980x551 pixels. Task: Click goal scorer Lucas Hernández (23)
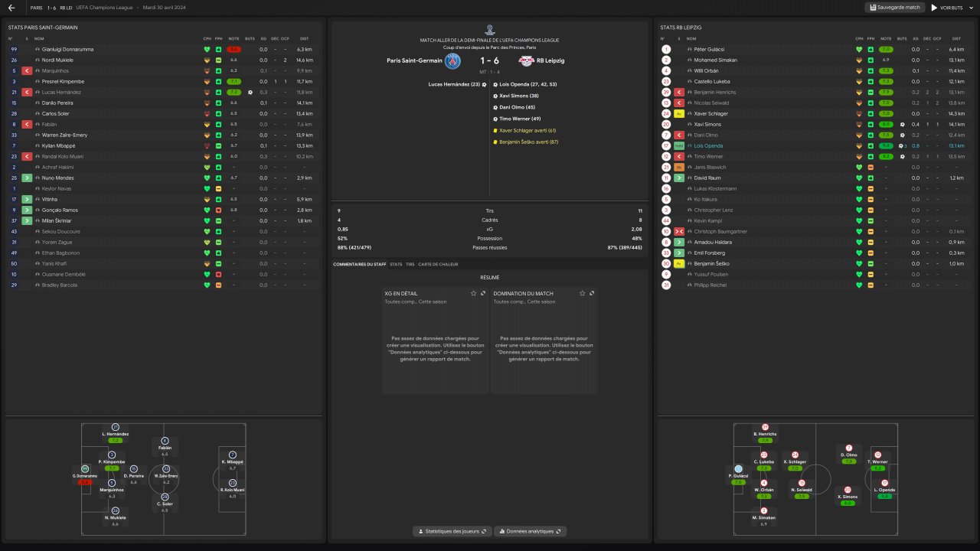pos(454,84)
